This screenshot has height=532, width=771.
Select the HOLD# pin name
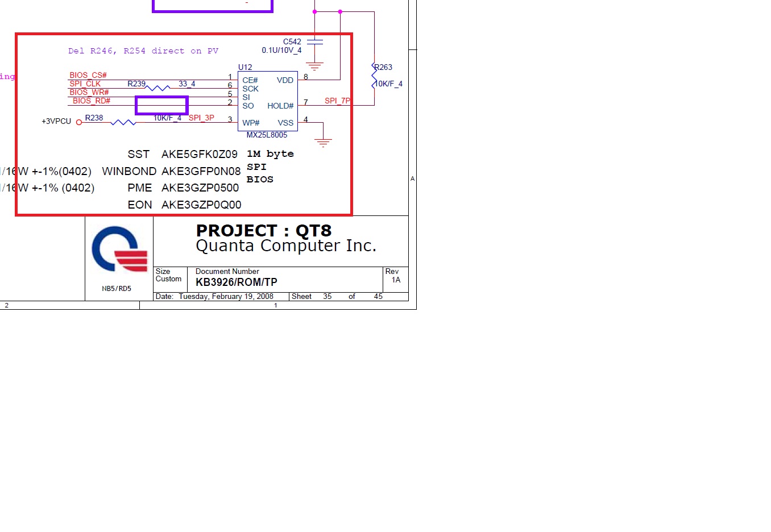280,106
